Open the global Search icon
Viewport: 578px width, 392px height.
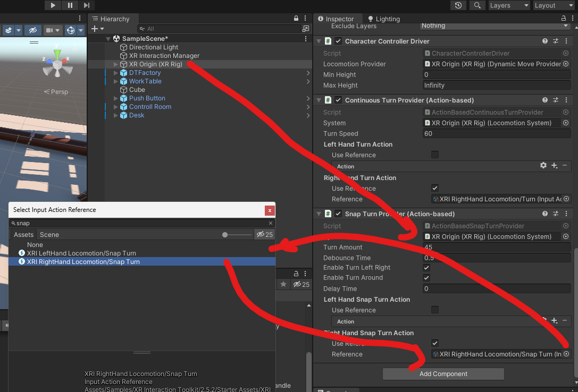477,5
